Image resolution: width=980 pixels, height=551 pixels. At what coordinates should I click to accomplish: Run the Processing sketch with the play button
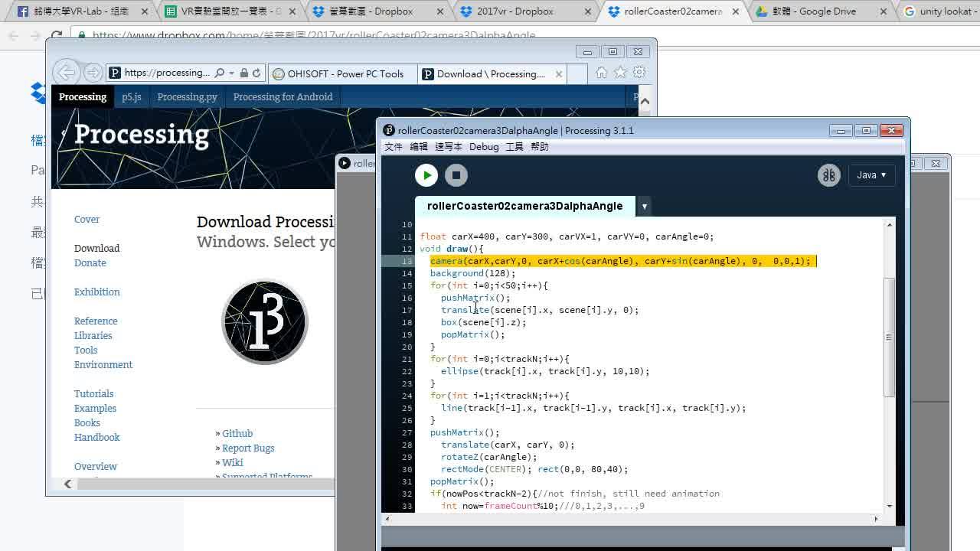pyautogui.click(x=426, y=175)
